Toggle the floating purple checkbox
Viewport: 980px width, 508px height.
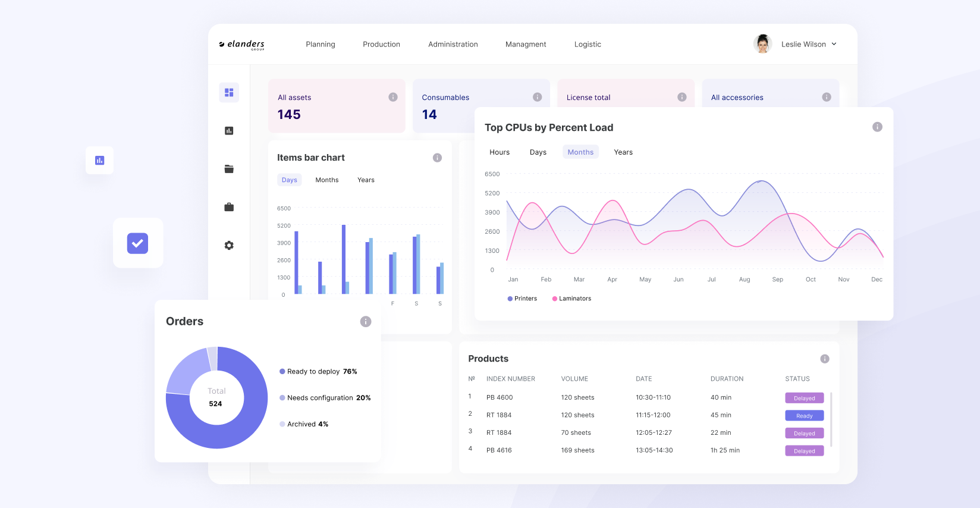point(137,243)
